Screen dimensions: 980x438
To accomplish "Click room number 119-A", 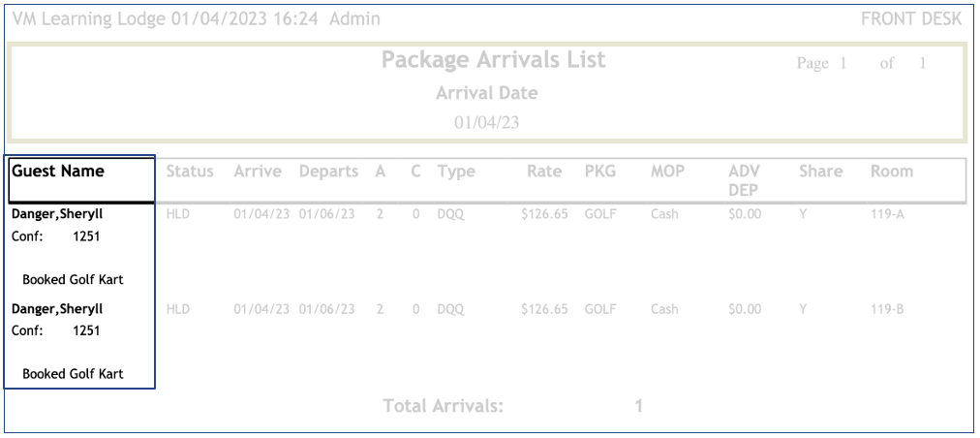I will click(887, 215).
